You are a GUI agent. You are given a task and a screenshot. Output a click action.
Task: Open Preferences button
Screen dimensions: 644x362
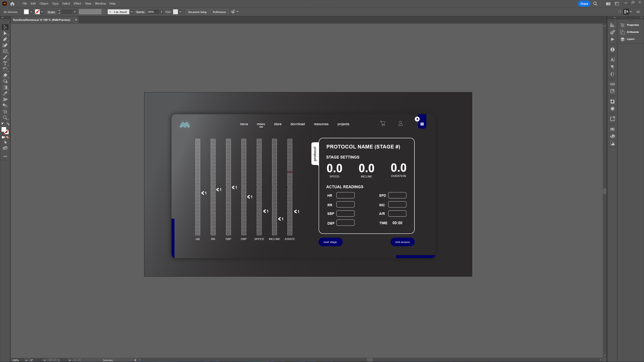tap(219, 12)
